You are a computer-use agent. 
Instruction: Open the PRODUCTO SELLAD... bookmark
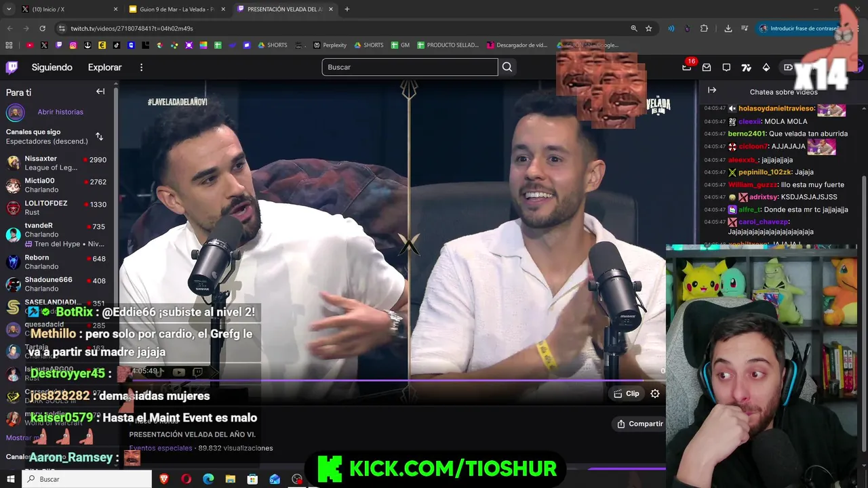click(x=448, y=45)
